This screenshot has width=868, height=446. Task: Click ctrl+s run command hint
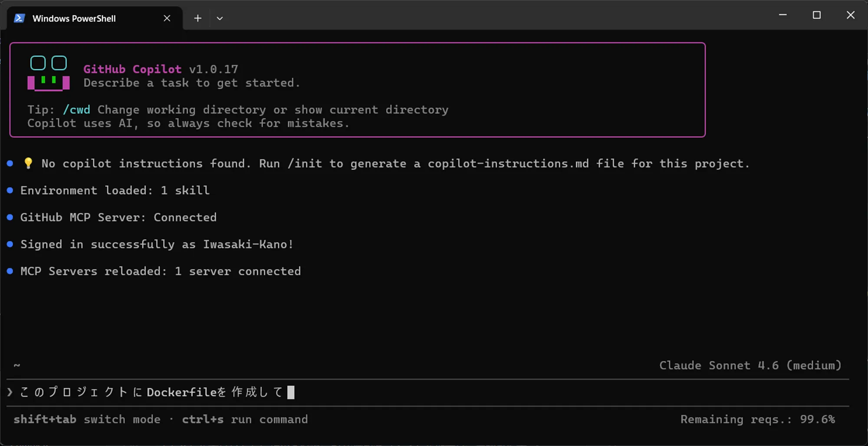(x=245, y=419)
